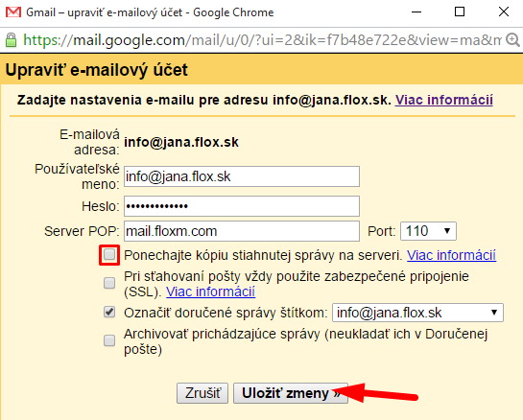523x420 pixels.
Task: Open Viac informácií link in the header line
Action: click(444, 100)
